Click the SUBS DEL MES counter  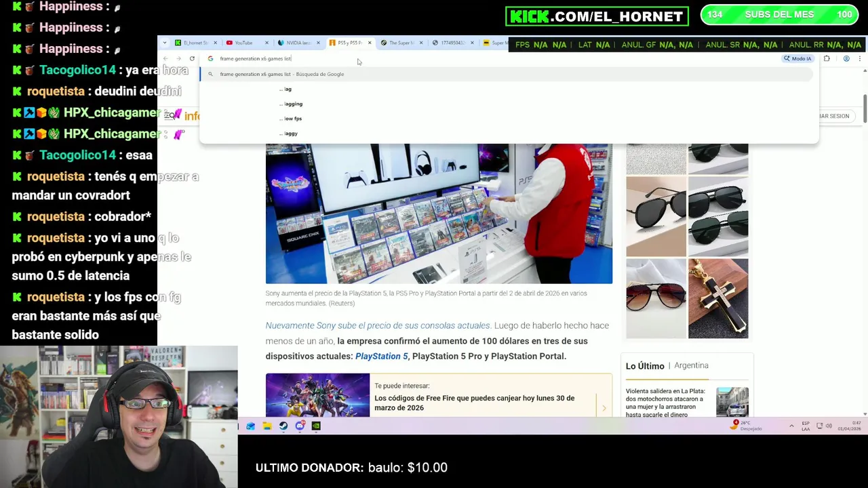pyautogui.click(x=779, y=15)
